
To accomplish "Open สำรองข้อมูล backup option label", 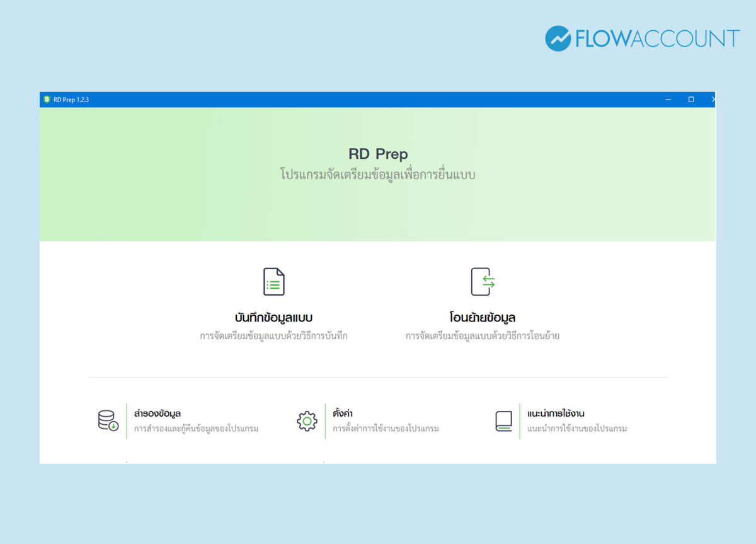I will pos(157,414).
